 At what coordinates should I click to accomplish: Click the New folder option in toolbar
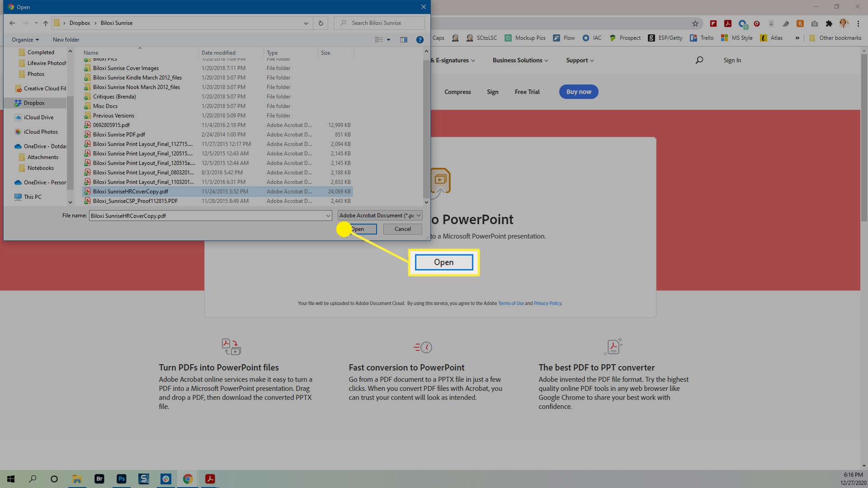pos(66,39)
